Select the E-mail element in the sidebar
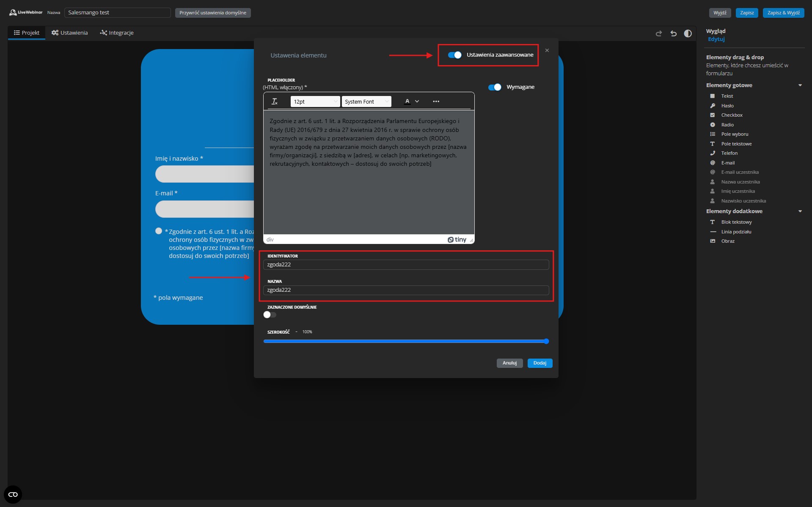This screenshot has height=507, width=812. click(x=727, y=163)
